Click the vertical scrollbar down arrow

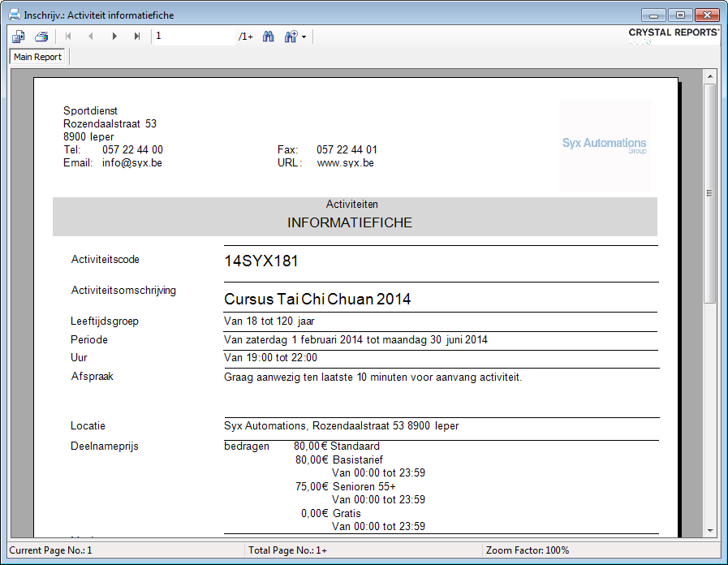coord(710,530)
